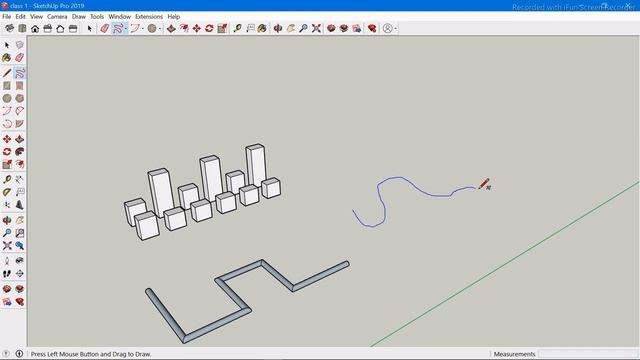The image size is (640, 360).
Task: Open the Edit menu
Action: click(20, 17)
